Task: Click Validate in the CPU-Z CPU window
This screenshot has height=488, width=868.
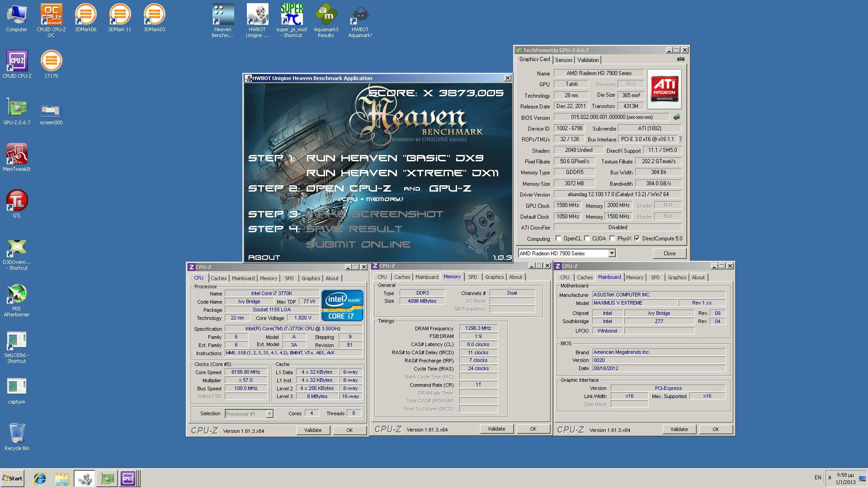Action: [x=313, y=430]
